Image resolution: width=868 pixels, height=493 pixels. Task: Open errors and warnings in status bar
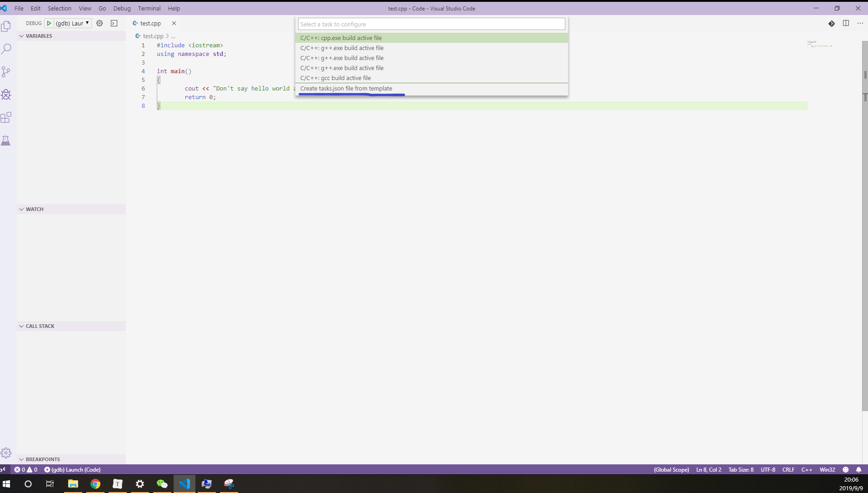pos(26,469)
